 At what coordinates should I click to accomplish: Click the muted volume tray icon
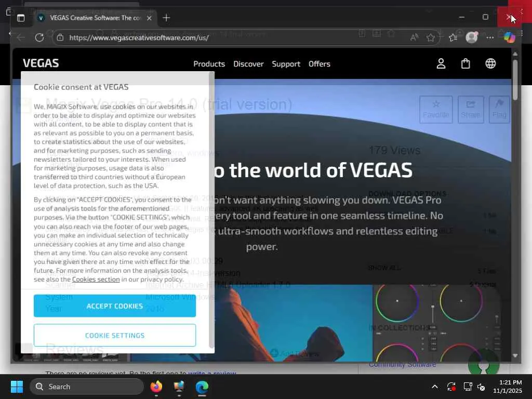click(481, 387)
